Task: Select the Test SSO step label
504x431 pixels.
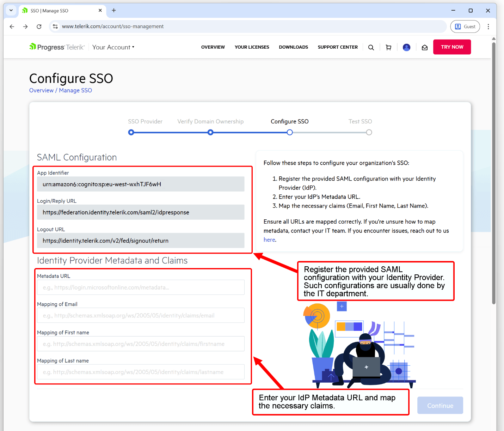Action: tap(360, 121)
